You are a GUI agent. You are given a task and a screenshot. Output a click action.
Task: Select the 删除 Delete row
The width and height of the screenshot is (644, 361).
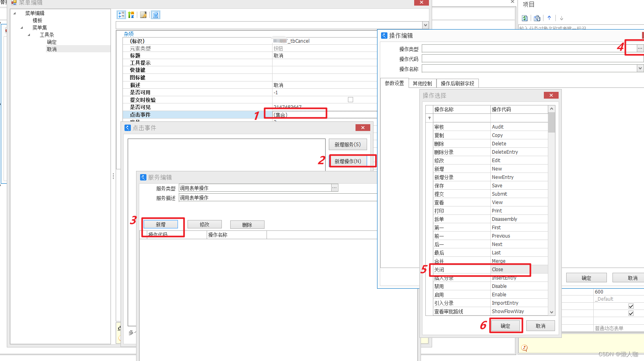[x=490, y=143]
